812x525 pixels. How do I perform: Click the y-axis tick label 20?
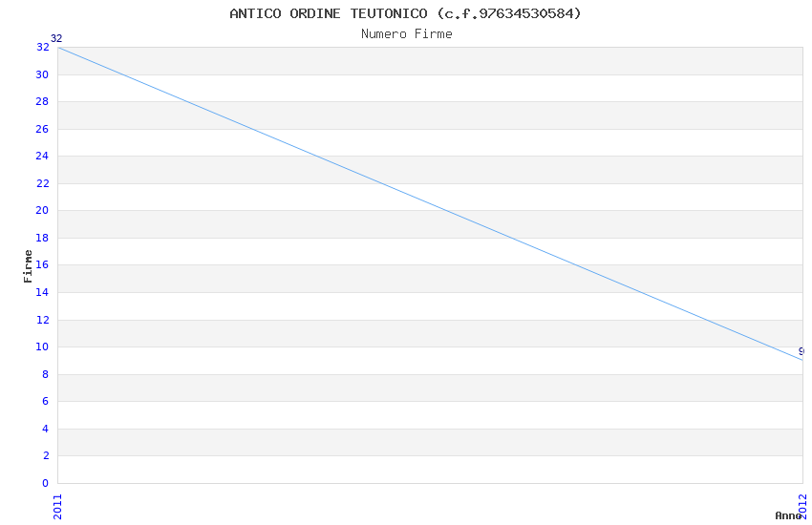point(42,210)
